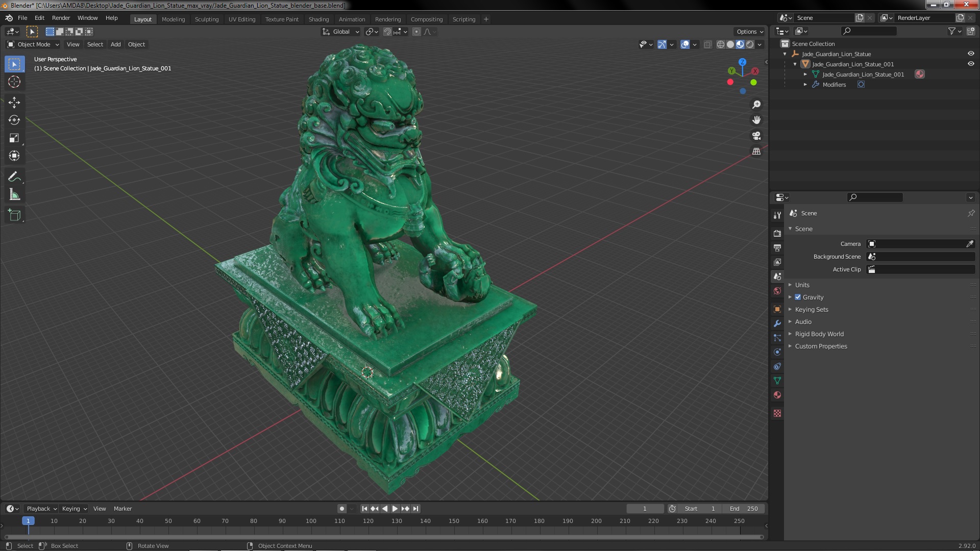Open the Add menu in viewport header
This screenshot has height=551, width=980.
116,44
